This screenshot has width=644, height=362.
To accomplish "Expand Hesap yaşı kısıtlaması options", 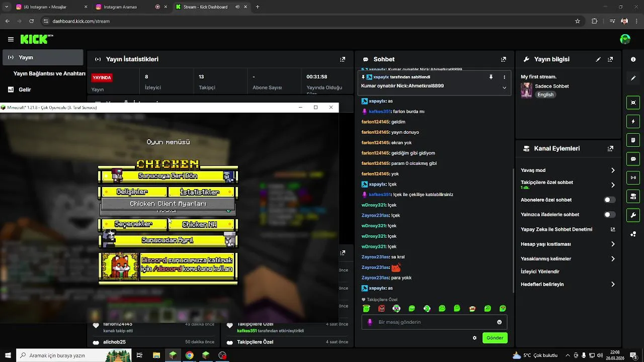I will point(612,244).
